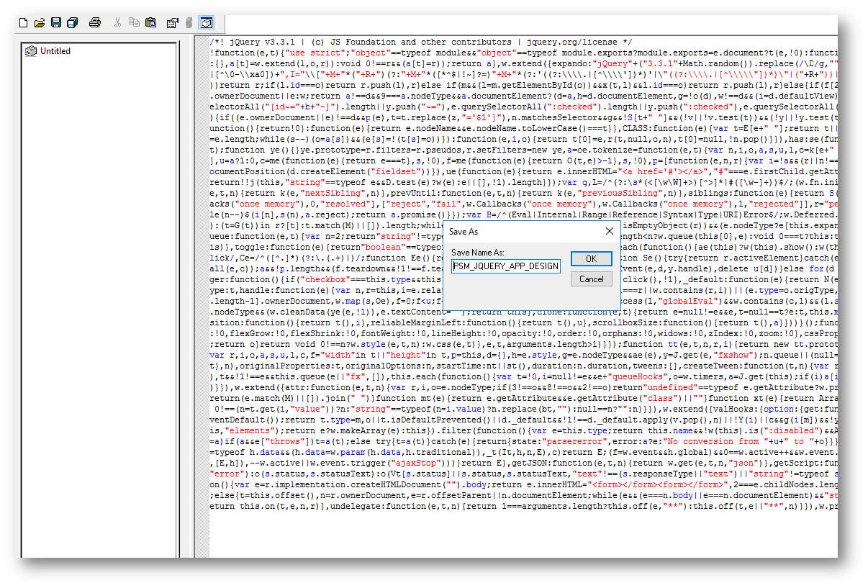Toggle the highlighted project workspace icon

click(206, 23)
